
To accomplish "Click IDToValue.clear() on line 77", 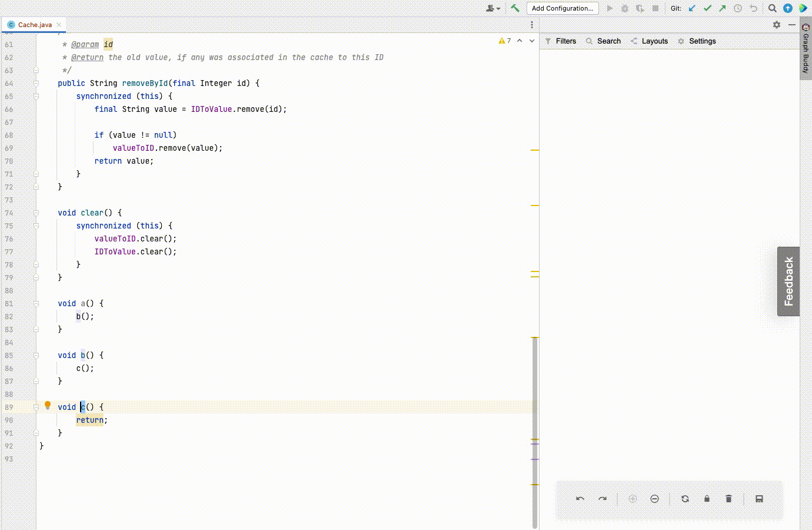I will 133,251.
